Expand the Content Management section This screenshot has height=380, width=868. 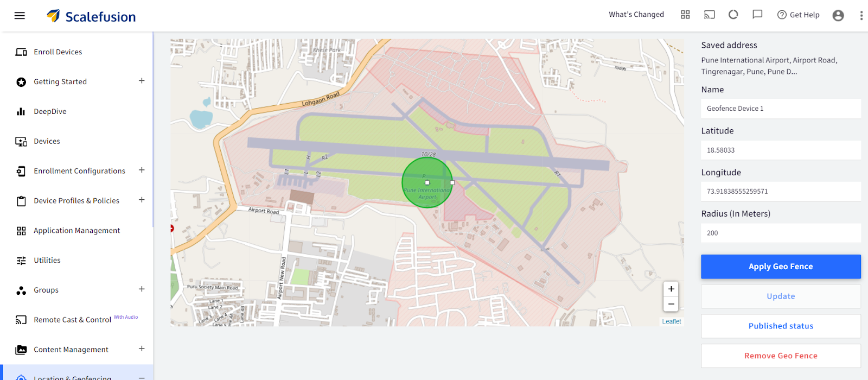[142, 349]
